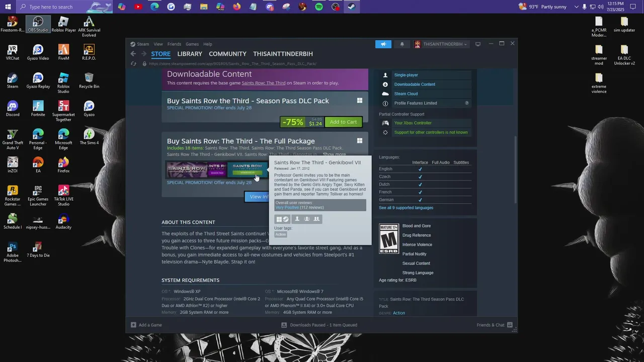644x362 pixels.
Task: Open the Steam Cloud category link
Action: click(406, 94)
